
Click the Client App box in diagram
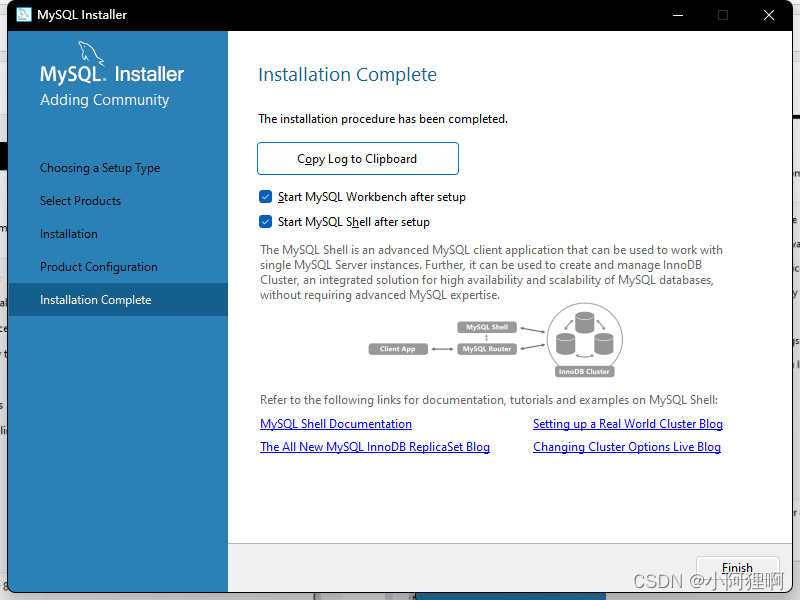point(398,349)
